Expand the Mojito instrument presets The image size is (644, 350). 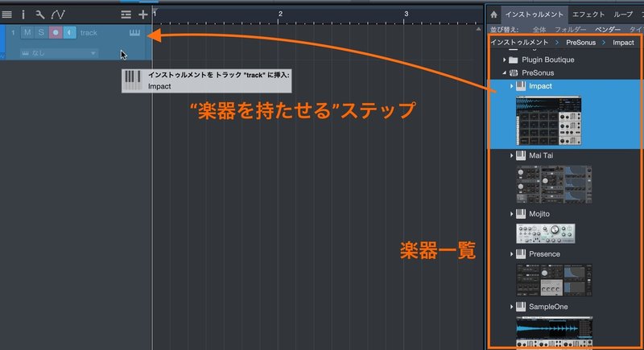coord(511,214)
